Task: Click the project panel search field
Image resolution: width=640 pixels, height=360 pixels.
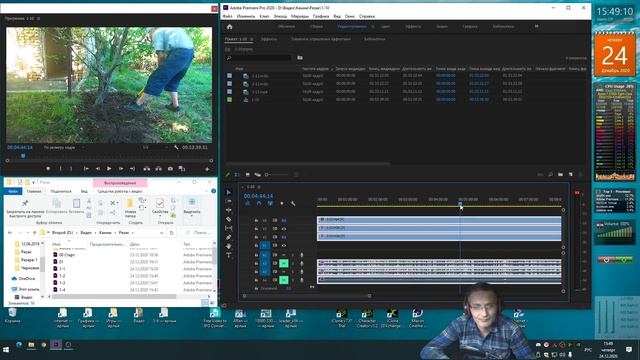Action: pyautogui.click(x=258, y=58)
